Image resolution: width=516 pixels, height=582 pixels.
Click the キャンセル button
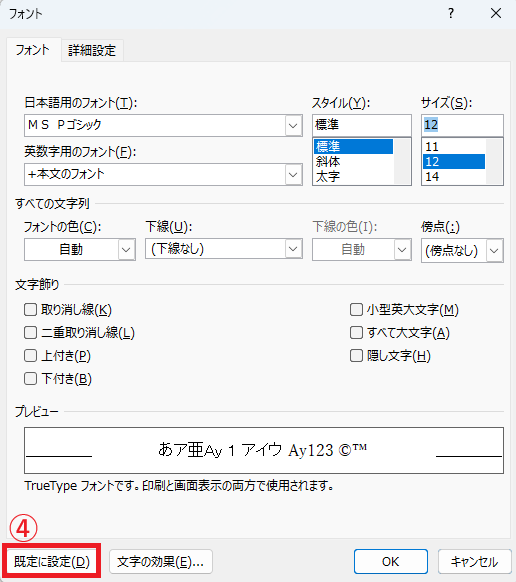474,562
